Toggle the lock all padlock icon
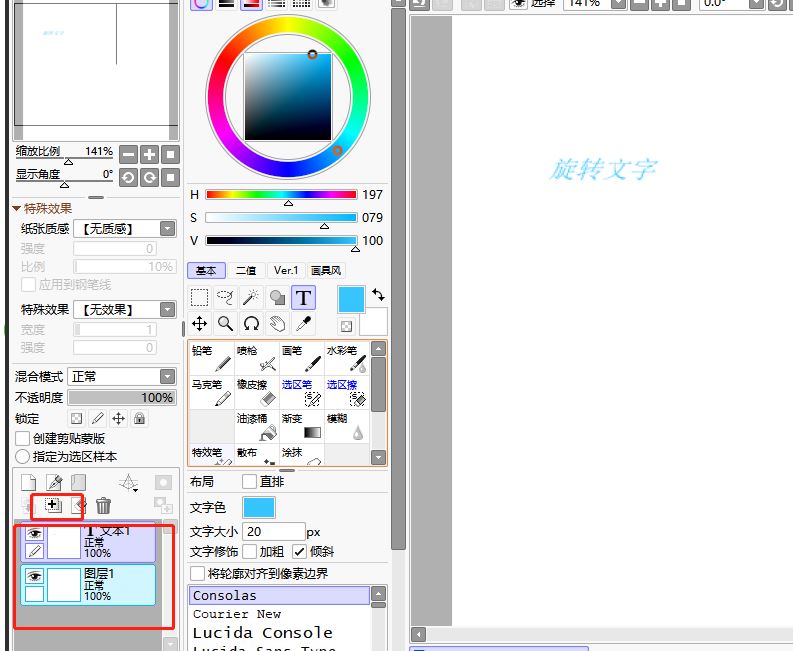 pyautogui.click(x=140, y=418)
